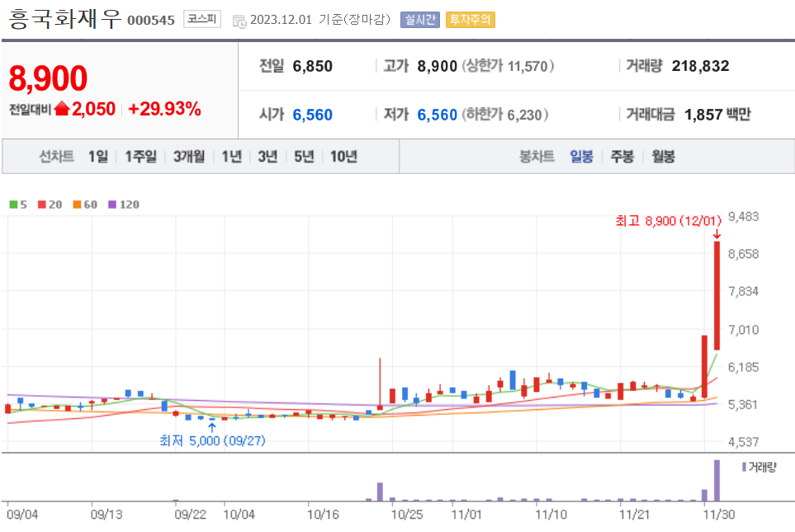Select the 3년 line chart period
The image size is (795, 532).
click(267, 157)
